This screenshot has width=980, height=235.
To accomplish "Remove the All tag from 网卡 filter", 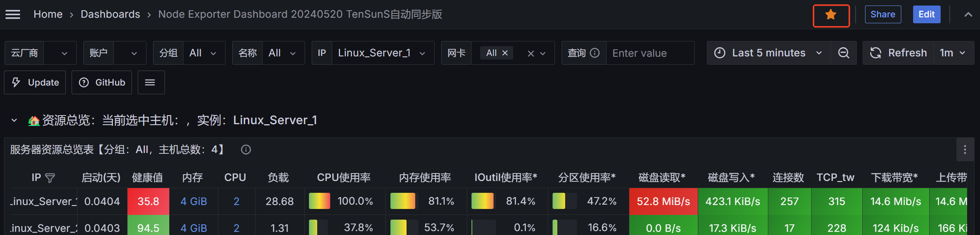I will pyautogui.click(x=505, y=53).
